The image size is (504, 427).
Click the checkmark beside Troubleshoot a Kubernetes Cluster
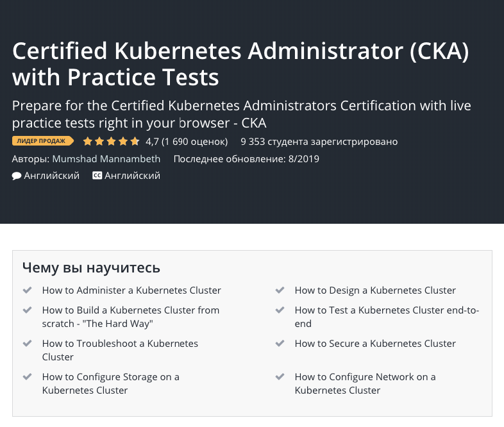[28, 344]
